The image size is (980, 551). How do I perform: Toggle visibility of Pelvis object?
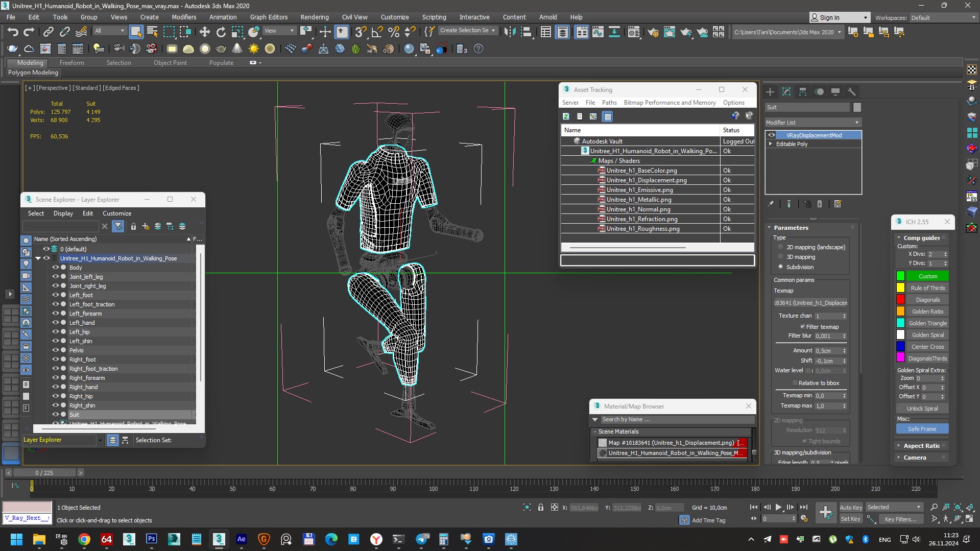tap(56, 350)
